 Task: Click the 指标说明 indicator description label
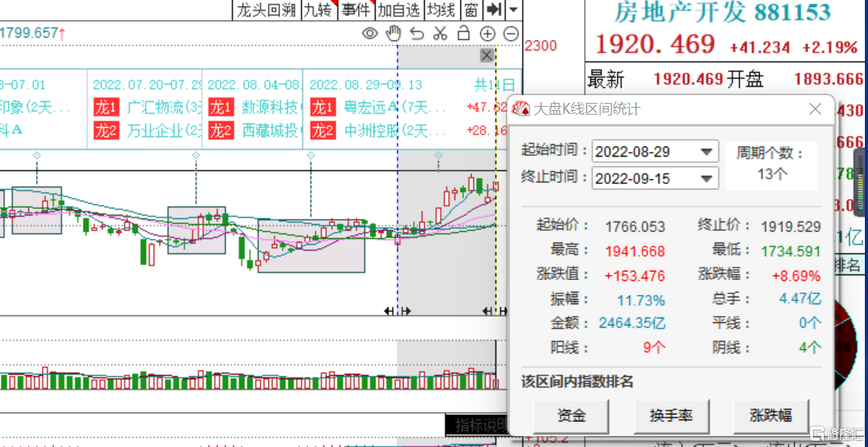(x=478, y=425)
